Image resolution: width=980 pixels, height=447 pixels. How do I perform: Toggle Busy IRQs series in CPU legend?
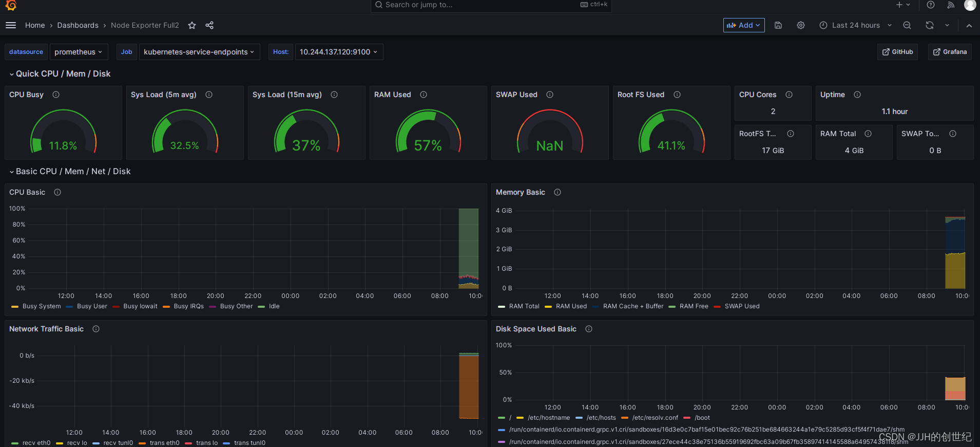[x=188, y=306]
